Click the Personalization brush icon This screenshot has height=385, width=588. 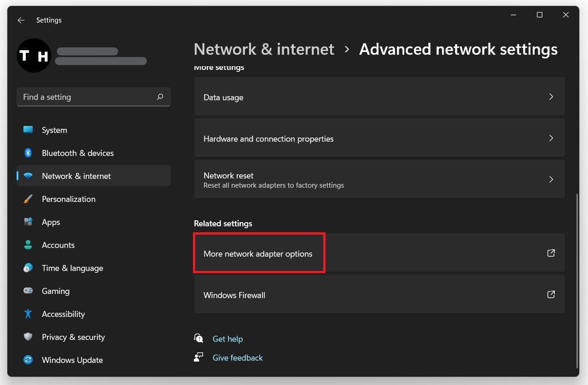click(28, 199)
